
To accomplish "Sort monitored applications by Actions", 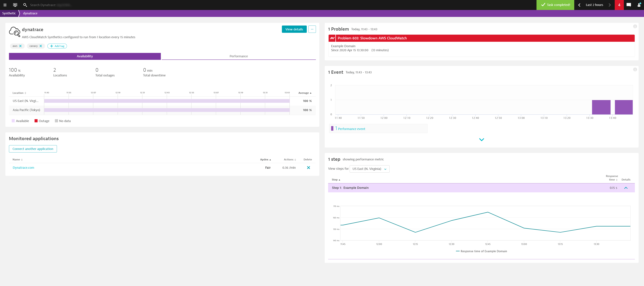I will (x=290, y=159).
